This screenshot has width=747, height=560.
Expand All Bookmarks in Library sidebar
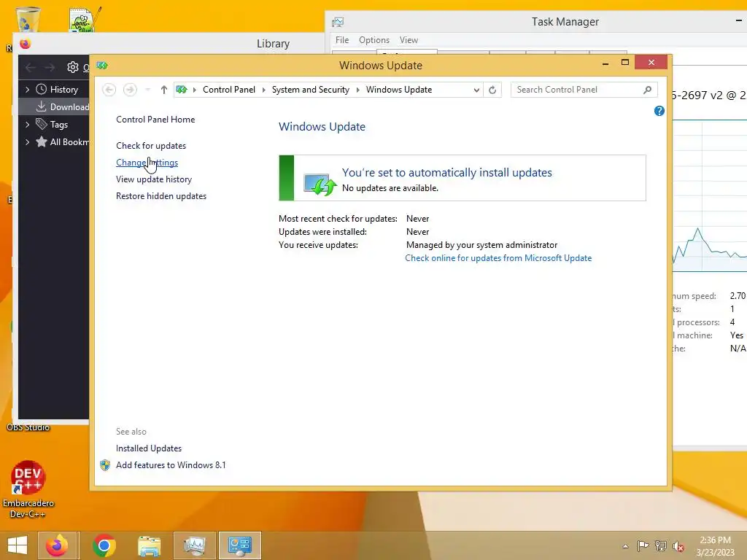(27, 142)
